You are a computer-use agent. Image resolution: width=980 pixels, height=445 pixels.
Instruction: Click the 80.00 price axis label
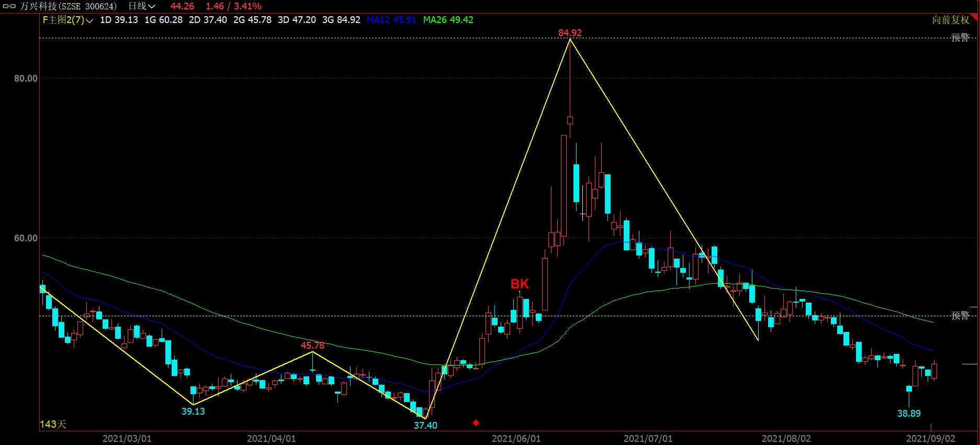coord(26,79)
